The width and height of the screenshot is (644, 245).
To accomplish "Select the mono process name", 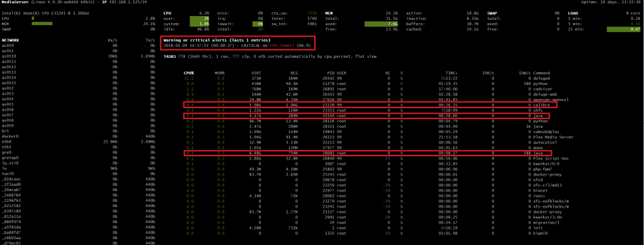I will tap(538, 148).
